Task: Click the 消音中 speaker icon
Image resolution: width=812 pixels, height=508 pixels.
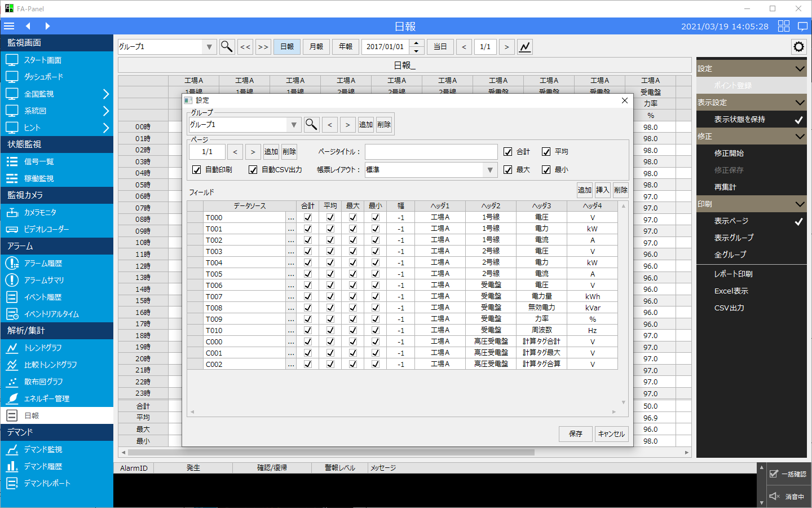Action: pos(774,496)
